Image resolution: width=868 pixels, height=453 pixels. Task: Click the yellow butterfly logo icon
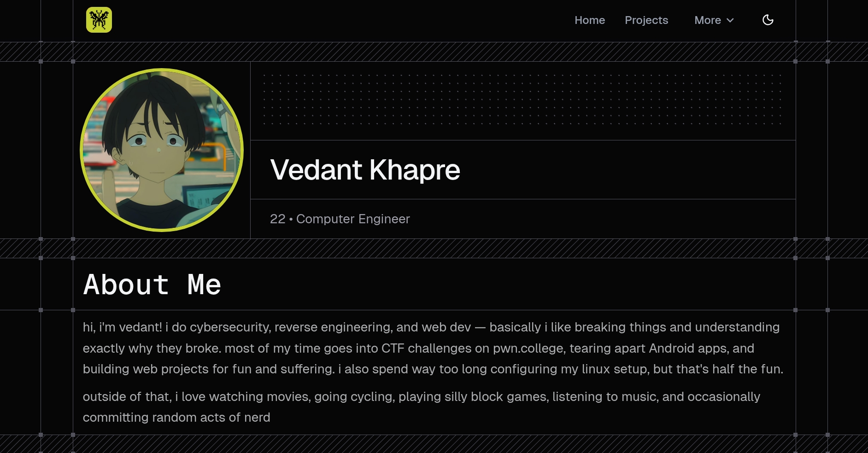coord(99,20)
